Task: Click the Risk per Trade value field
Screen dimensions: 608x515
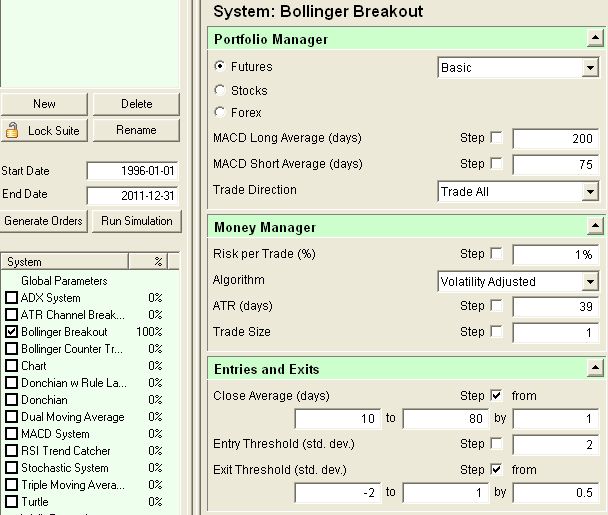Action: [x=555, y=255]
